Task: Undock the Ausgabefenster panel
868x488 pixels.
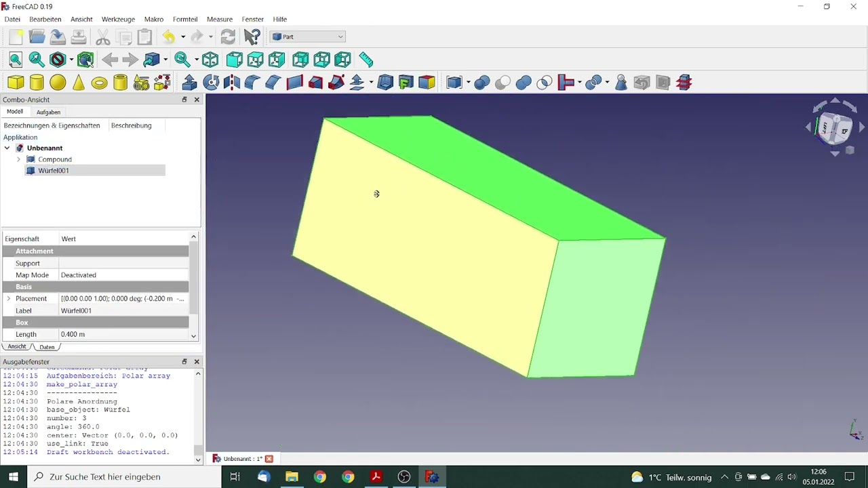Action: pyautogui.click(x=184, y=361)
